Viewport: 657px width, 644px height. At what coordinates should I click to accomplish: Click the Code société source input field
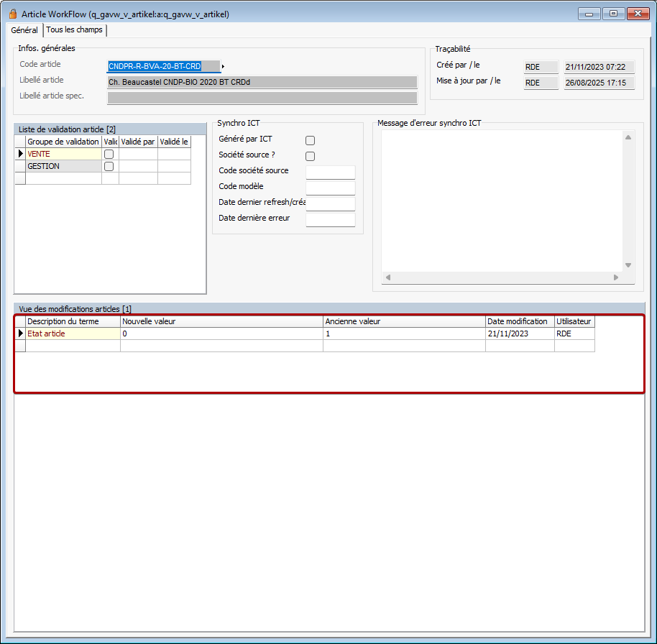click(330, 172)
